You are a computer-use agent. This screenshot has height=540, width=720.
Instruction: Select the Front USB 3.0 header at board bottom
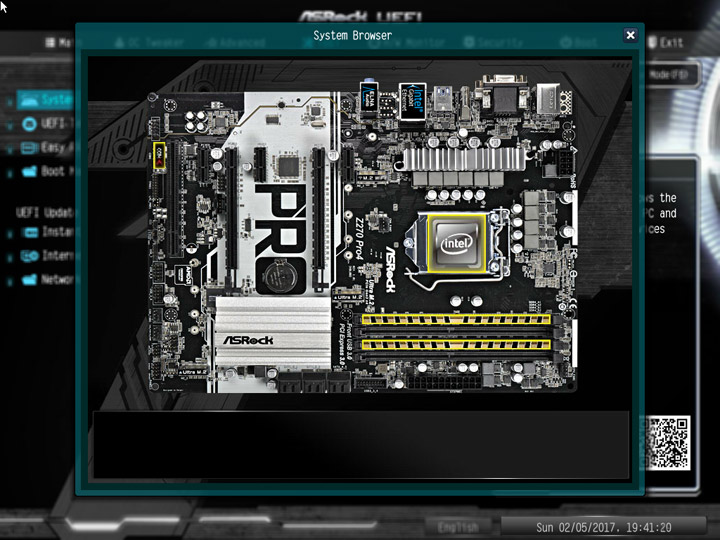tap(370, 382)
